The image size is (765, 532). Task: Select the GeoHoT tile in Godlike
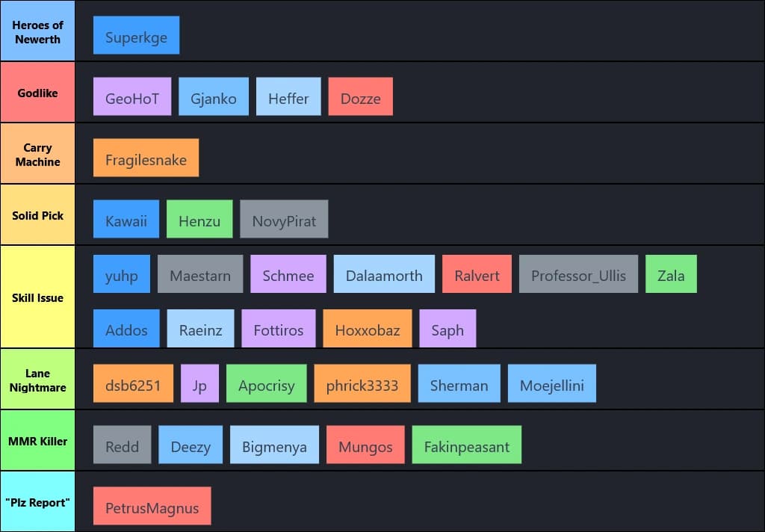[x=132, y=96]
